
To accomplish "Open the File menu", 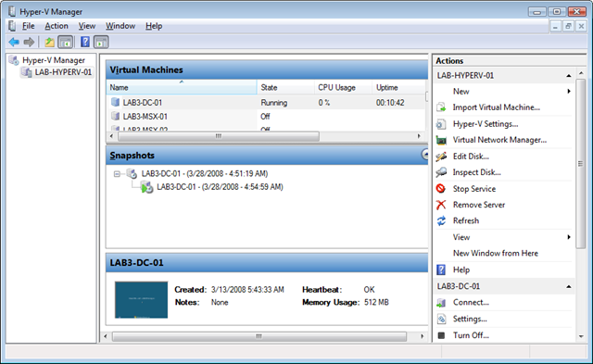I will pos(29,26).
